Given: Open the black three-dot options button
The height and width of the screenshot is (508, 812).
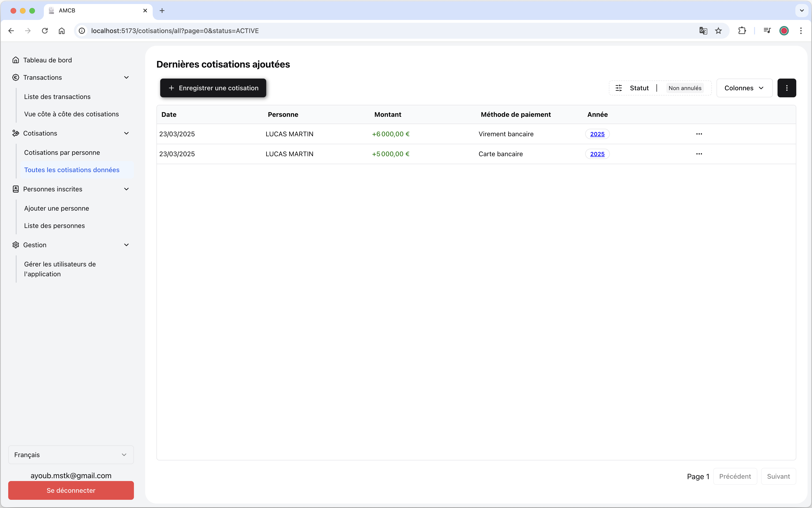Looking at the screenshot, I should click(x=786, y=88).
